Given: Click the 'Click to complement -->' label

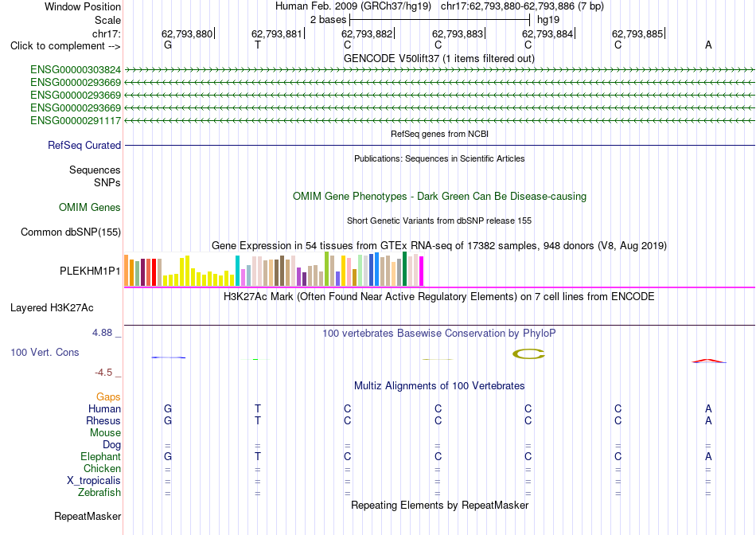Looking at the screenshot, I should coord(65,46).
